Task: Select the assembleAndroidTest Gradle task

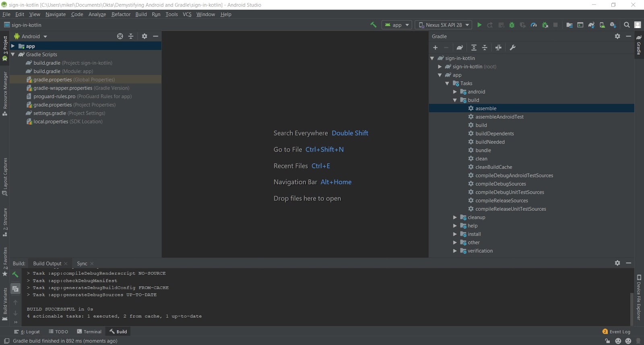Action: pyautogui.click(x=500, y=117)
